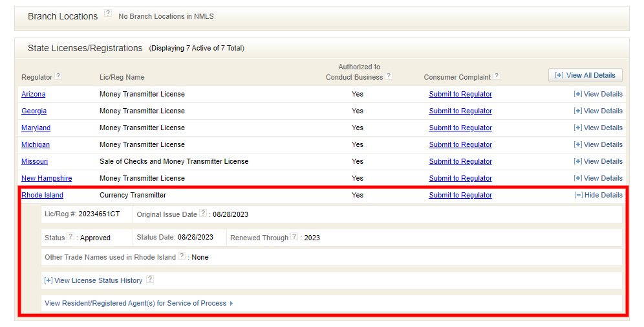Click help icon beside Status label

70,236
